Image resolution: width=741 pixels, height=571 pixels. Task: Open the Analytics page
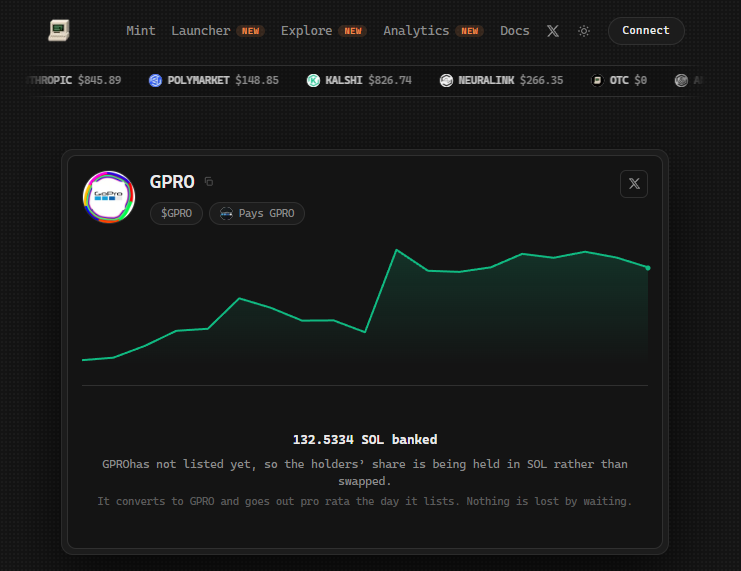(x=416, y=31)
